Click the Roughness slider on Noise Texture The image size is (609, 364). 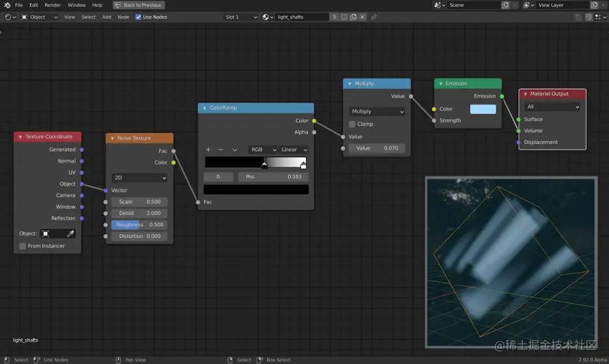click(x=140, y=224)
